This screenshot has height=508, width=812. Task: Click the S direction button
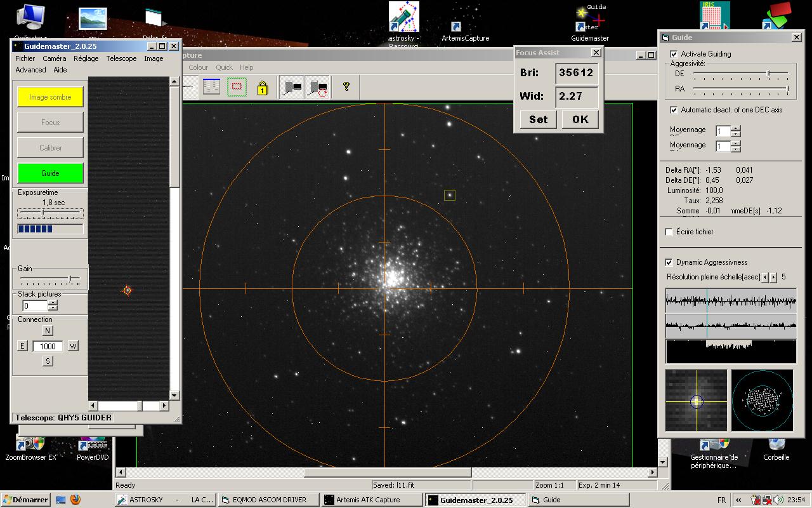pos(48,361)
